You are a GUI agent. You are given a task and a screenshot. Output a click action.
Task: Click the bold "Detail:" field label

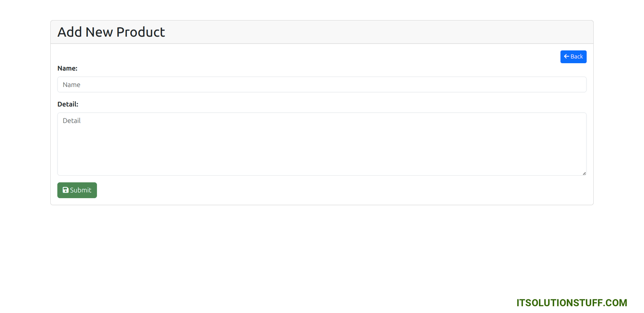coord(68,104)
